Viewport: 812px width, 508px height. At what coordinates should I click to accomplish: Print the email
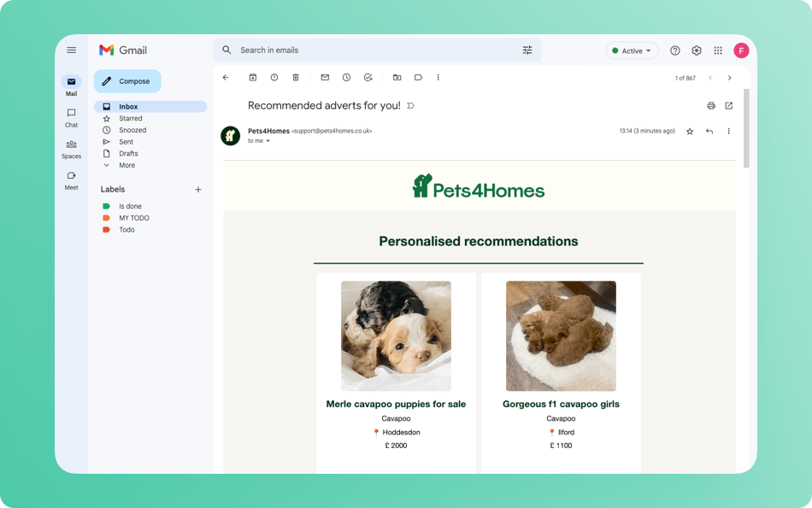(x=711, y=106)
